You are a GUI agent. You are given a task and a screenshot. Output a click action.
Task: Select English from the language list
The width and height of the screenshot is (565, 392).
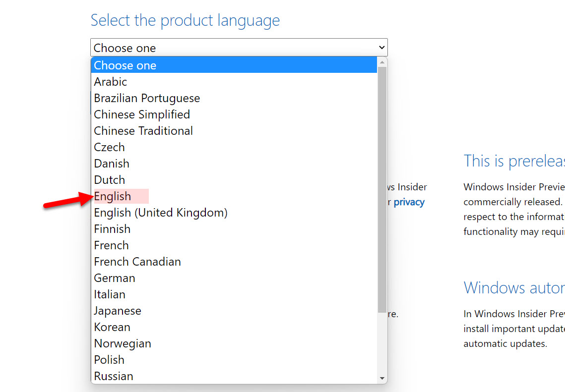tap(113, 196)
